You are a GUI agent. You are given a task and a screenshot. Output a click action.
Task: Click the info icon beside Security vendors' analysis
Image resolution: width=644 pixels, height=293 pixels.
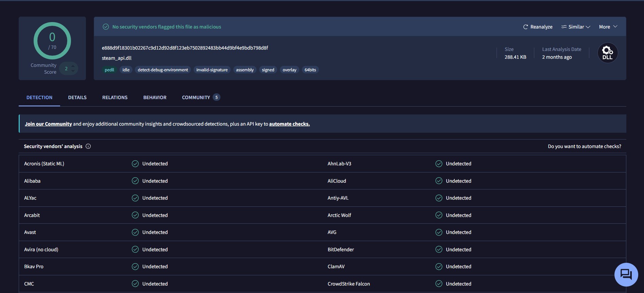(x=88, y=146)
